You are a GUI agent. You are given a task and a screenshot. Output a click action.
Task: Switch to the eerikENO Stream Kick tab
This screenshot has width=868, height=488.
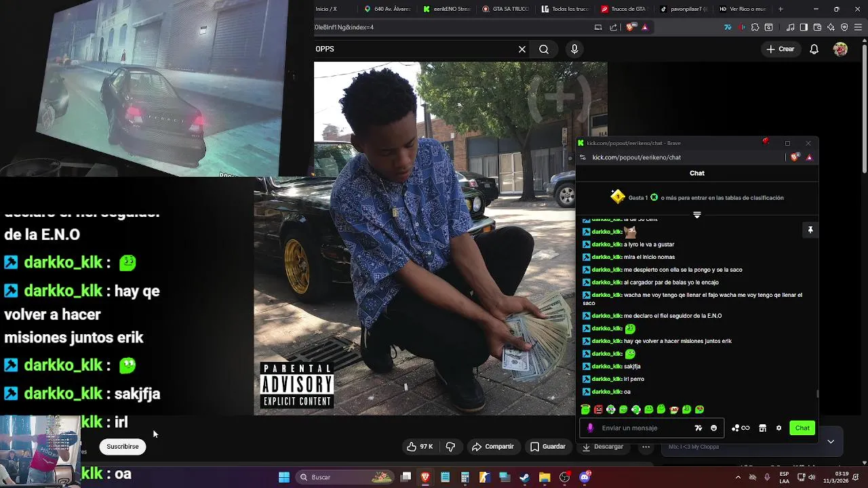point(446,9)
